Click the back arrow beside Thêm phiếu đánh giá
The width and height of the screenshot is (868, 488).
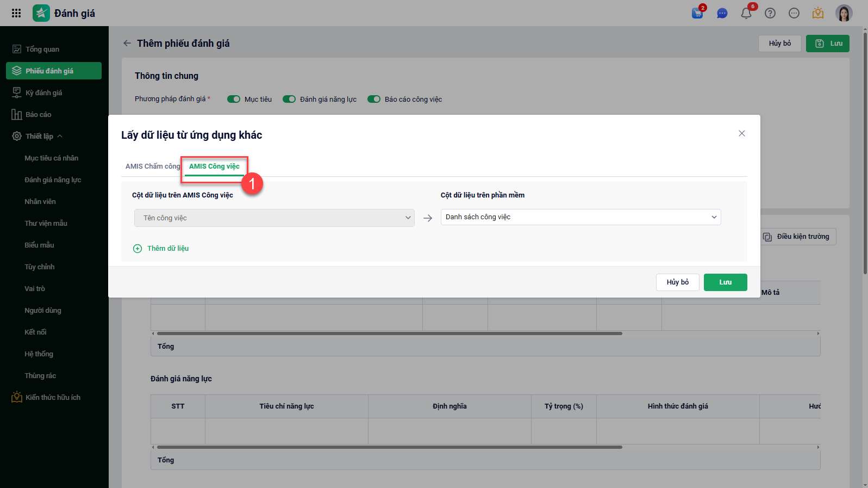pyautogui.click(x=127, y=43)
